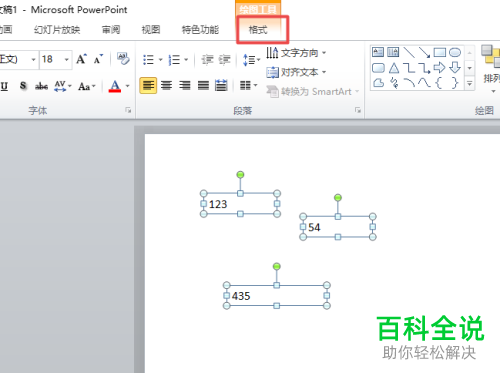Image resolution: width=500 pixels, height=373 pixels.
Task: Select the left brace shape
Action: point(440,83)
